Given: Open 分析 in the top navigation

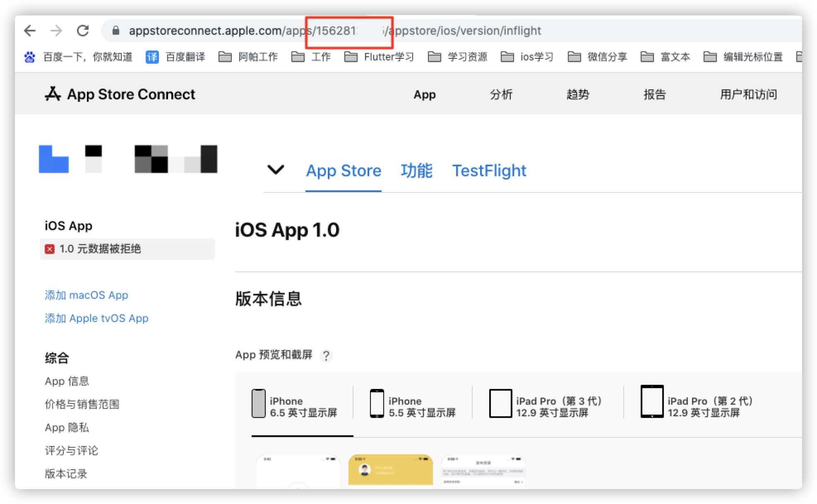Looking at the screenshot, I should pos(501,94).
